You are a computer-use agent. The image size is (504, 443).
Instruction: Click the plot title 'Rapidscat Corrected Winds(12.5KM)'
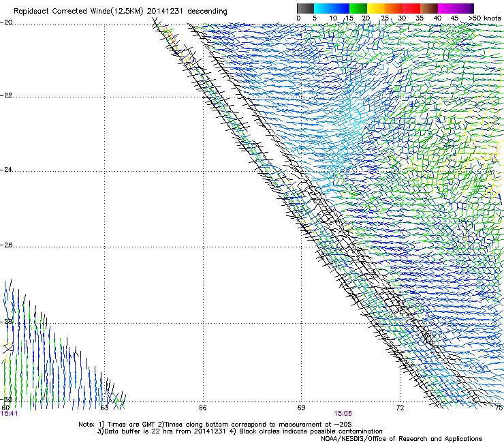click(78, 12)
